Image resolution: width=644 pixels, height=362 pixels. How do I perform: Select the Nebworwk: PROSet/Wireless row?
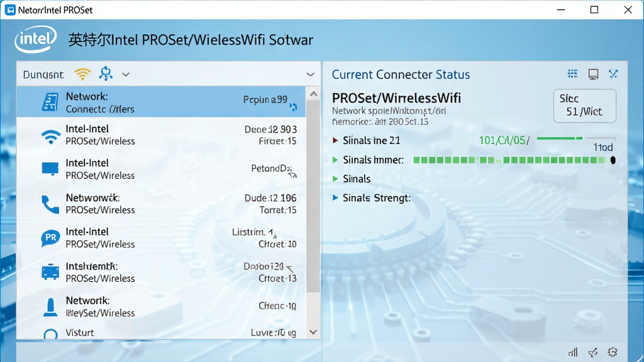(x=161, y=204)
